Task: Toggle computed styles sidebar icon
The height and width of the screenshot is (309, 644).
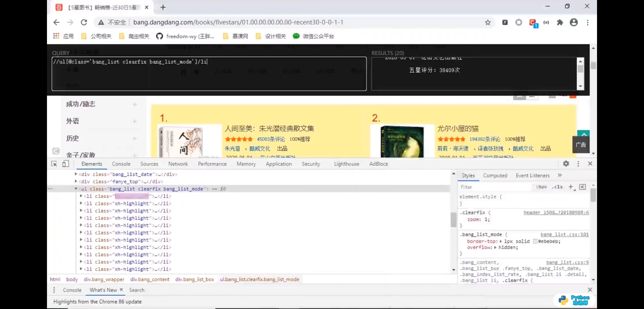Action: pos(583,187)
